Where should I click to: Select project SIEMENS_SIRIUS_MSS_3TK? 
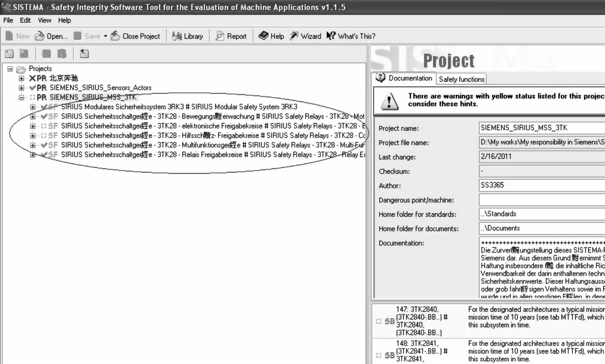pos(93,97)
